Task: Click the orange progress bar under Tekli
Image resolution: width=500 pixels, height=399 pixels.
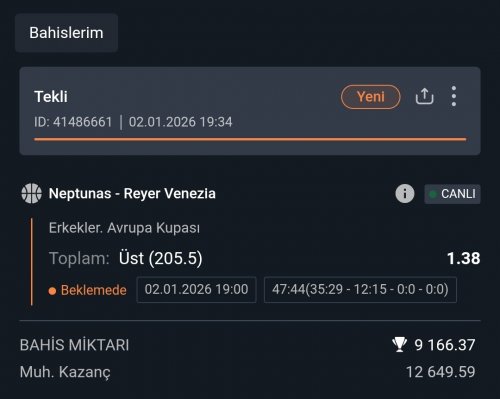Action: (250, 139)
